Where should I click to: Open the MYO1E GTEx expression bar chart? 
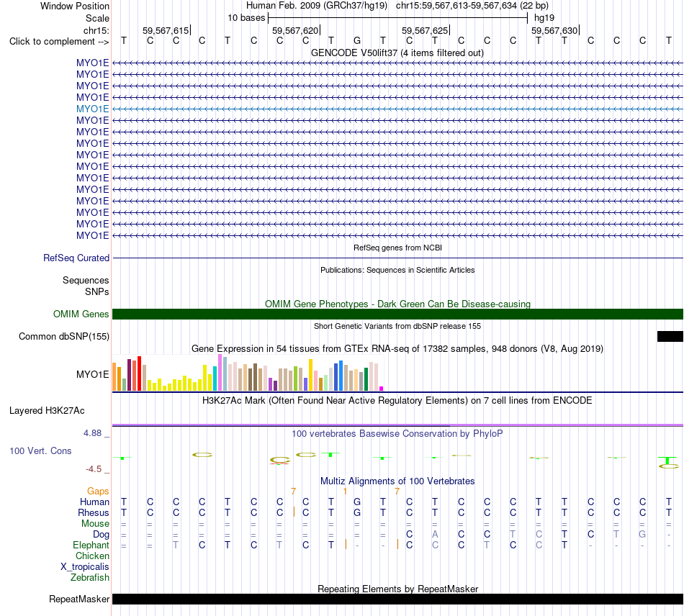click(x=248, y=373)
